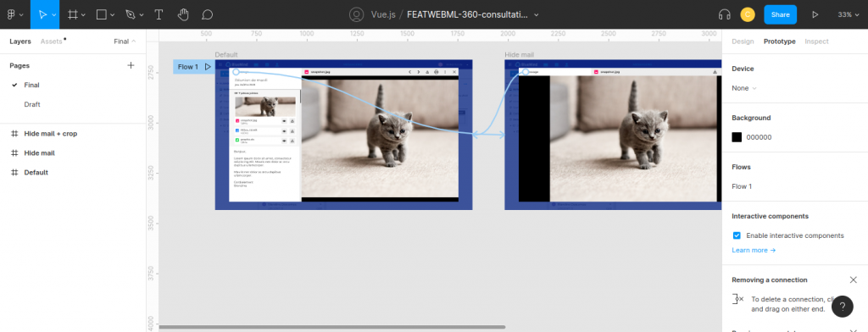Switch to the Assets tab
868x332 pixels.
52,41
